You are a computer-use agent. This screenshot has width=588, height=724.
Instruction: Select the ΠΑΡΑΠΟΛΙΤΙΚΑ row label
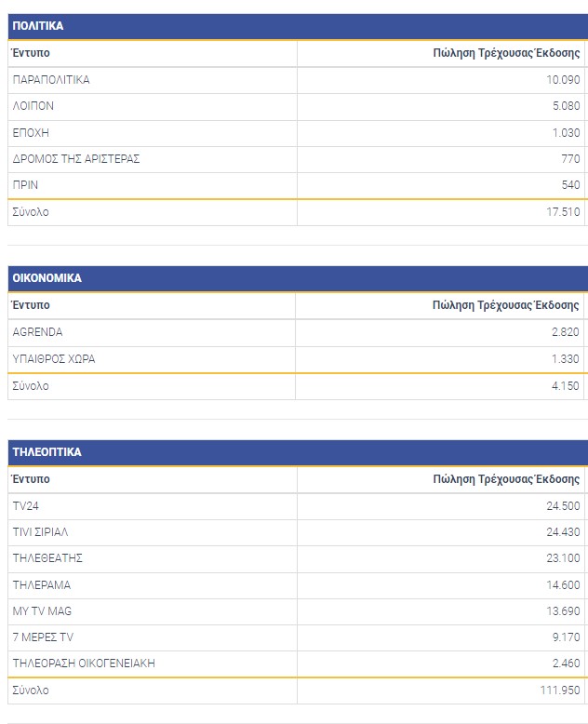pyautogui.click(x=51, y=80)
